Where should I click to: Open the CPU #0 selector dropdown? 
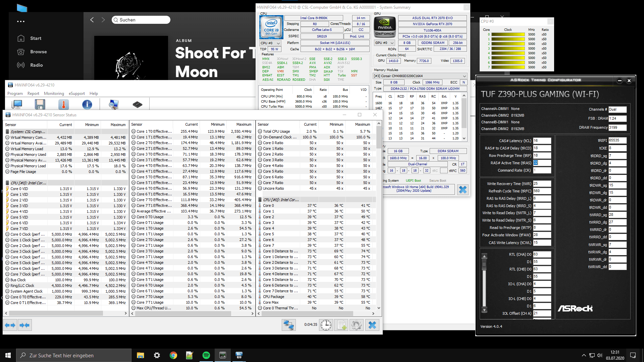tap(270, 43)
